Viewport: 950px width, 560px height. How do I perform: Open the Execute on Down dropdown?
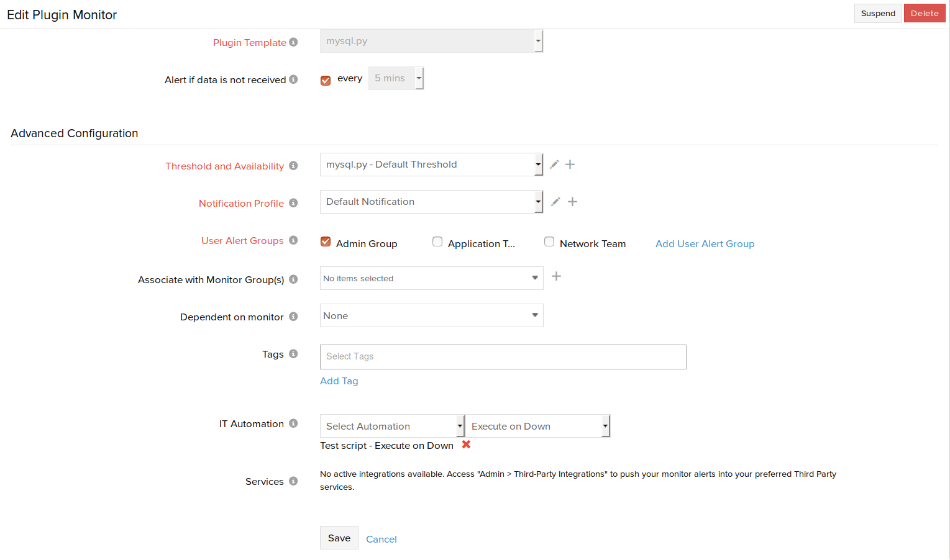pos(538,426)
